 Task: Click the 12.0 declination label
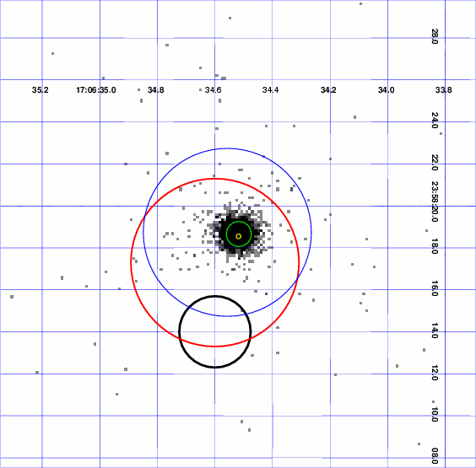click(x=435, y=373)
